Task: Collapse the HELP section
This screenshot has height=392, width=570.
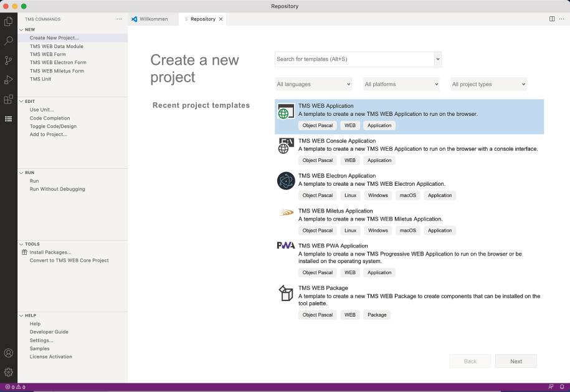Action: (x=21, y=315)
